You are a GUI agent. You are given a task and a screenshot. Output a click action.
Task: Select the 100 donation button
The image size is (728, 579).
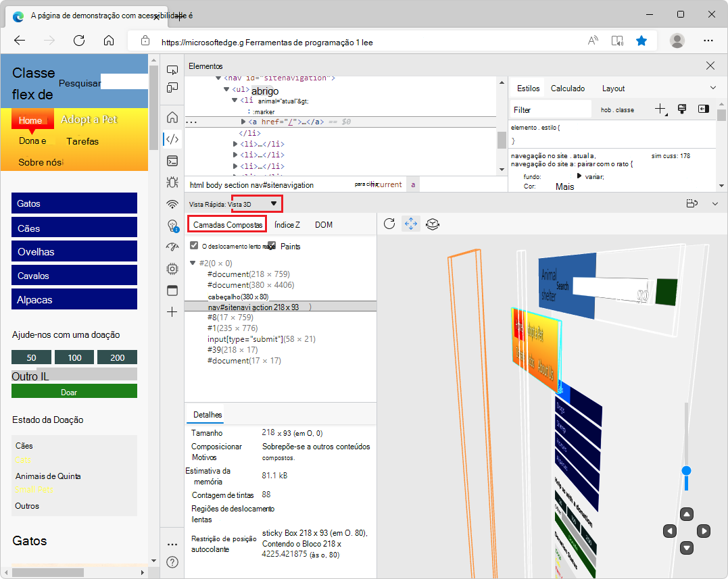point(74,357)
